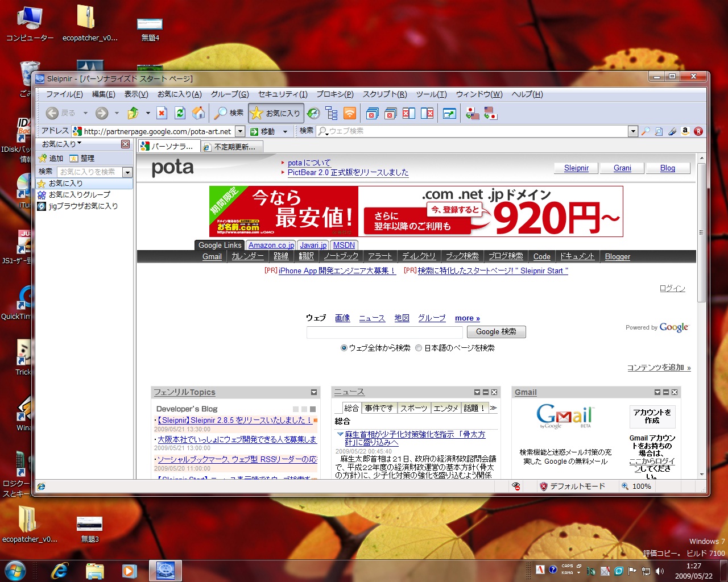Open the お気に入り(A) menu

[180, 94]
